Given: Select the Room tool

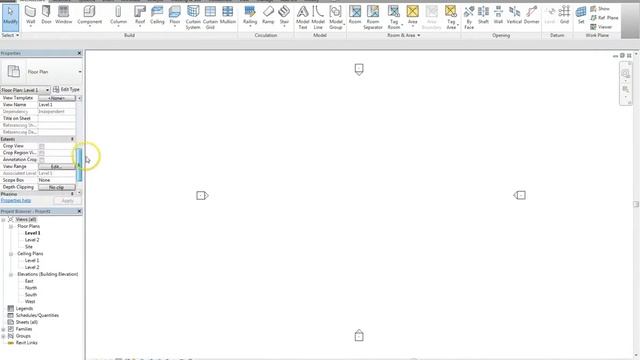Looking at the screenshot, I should (355, 16).
